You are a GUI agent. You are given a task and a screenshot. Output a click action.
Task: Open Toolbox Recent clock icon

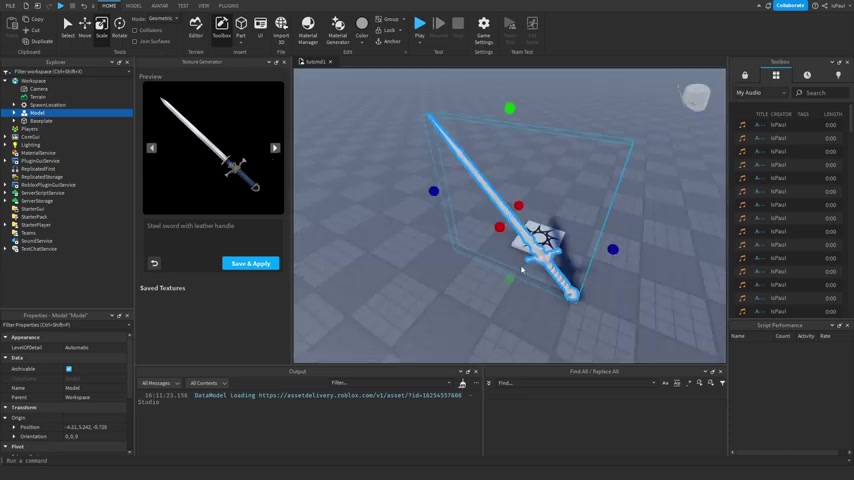(x=807, y=75)
